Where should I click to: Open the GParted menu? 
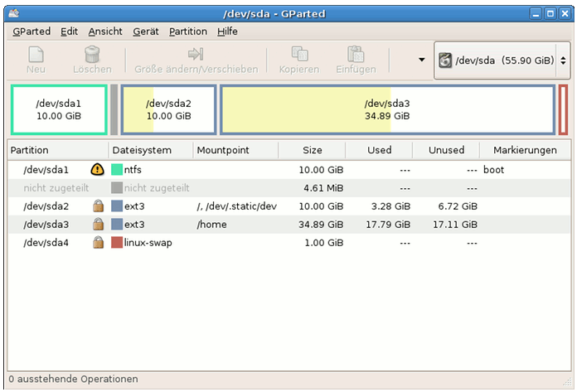32,31
